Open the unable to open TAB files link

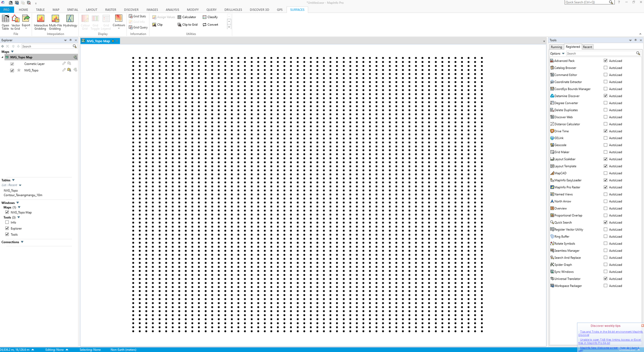click(x=610, y=341)
